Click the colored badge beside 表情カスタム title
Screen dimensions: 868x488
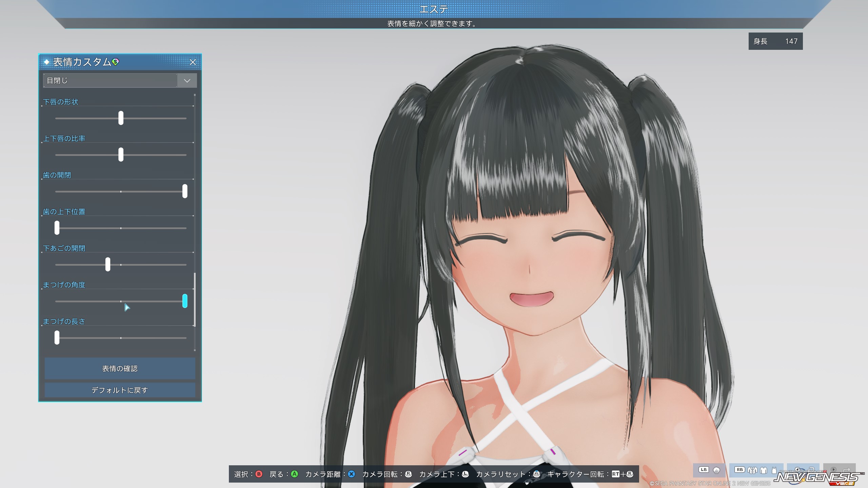[115, 62]
